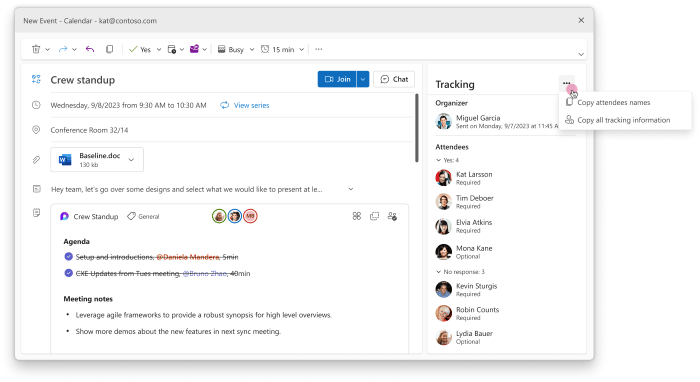Click the @Daniela Mandera mention
700x382 pixels.
[x=188, y=257]
